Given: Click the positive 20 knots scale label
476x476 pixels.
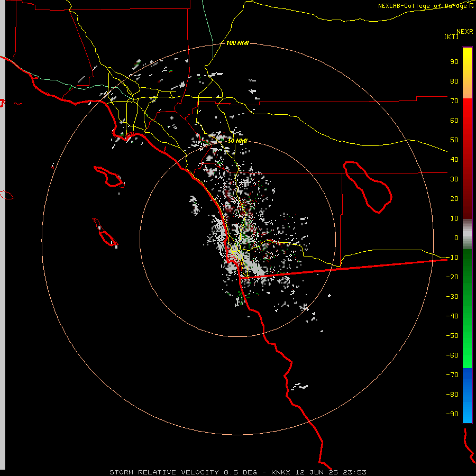Looking at the screenshot, I should (454, 198).
